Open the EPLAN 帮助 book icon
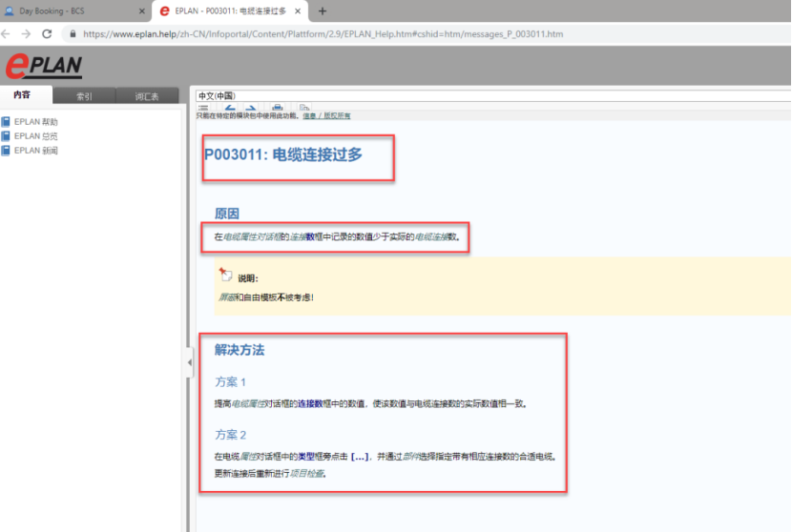 (6, 122)
